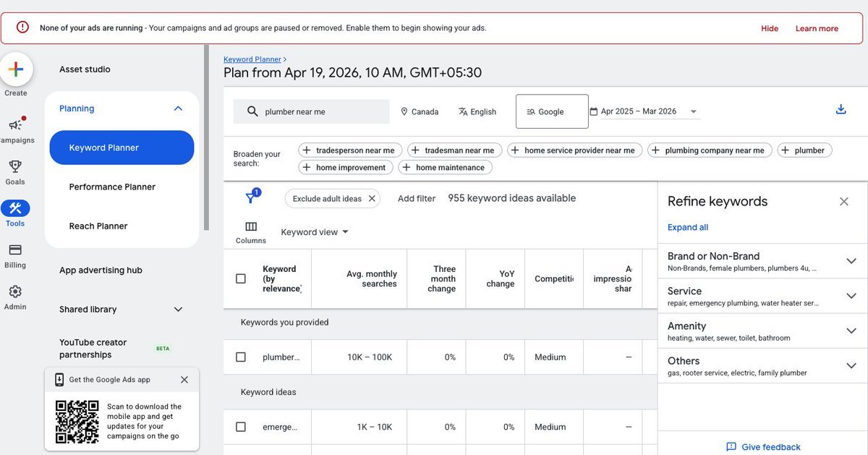
Task: Check the checkbox for the plumber keyword row
Action: (241, 357)
